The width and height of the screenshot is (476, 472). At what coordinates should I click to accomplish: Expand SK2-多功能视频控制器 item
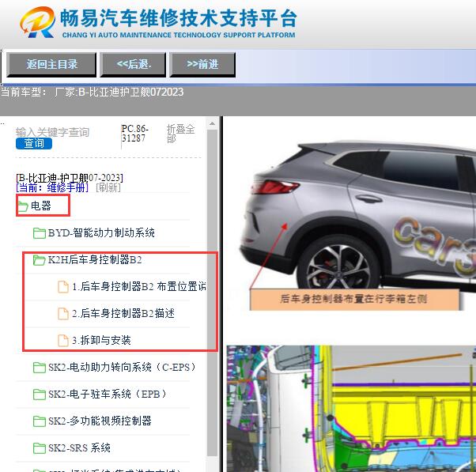[100, 421]
